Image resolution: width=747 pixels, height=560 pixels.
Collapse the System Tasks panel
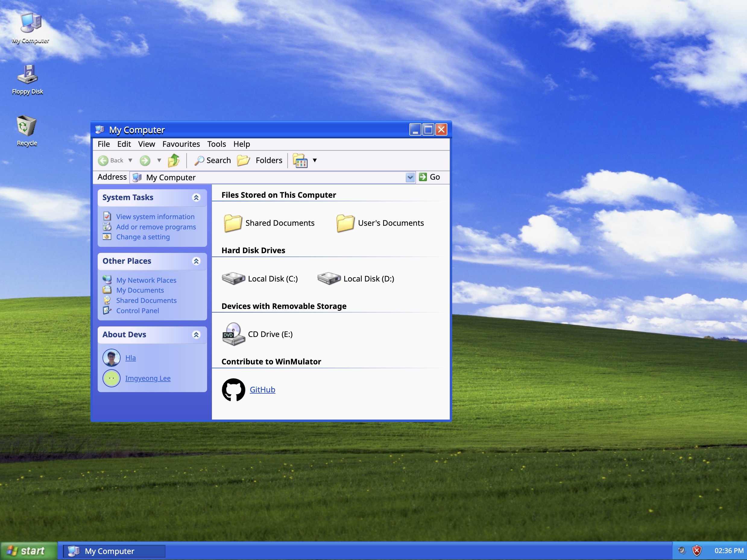pos(196,197)
